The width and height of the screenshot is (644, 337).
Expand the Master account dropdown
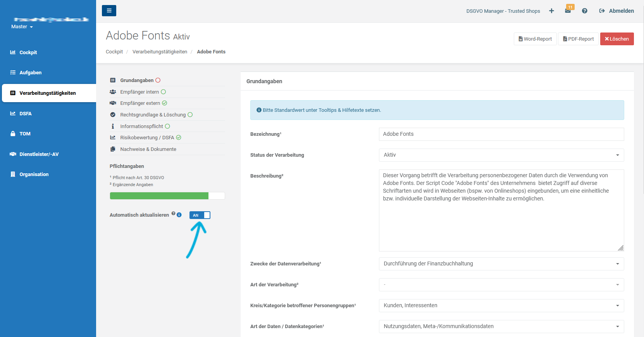tap(22, 27)
